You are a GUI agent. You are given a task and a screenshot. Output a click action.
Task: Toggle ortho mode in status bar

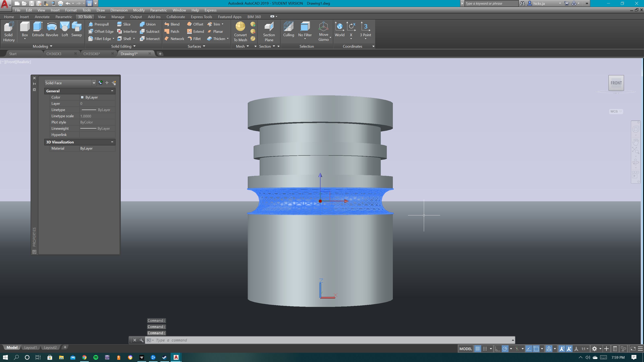[x=497, y=349]
